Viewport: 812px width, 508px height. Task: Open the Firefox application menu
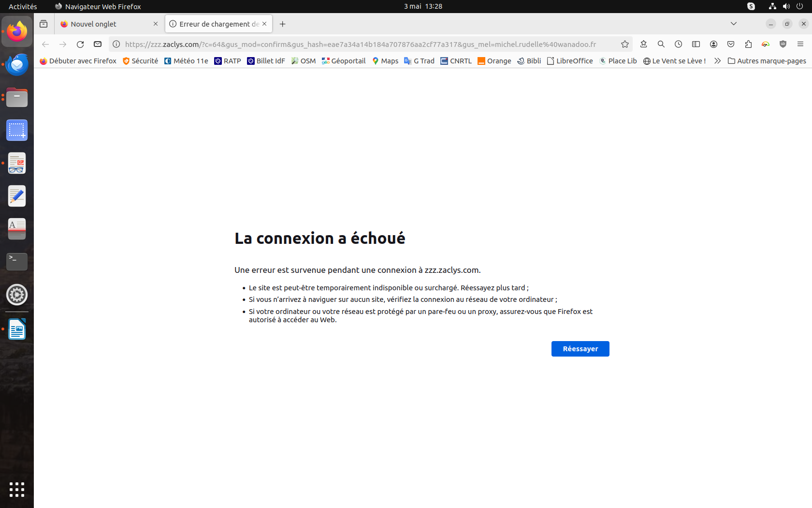[800, 45]
